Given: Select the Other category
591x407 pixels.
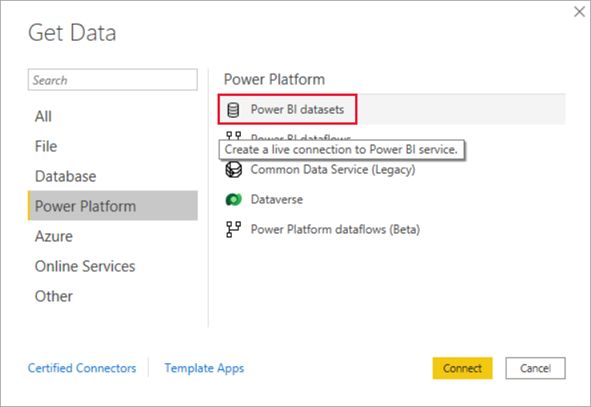Looking at the screenshot, I should pyautogui.click(x=112, y=296).
